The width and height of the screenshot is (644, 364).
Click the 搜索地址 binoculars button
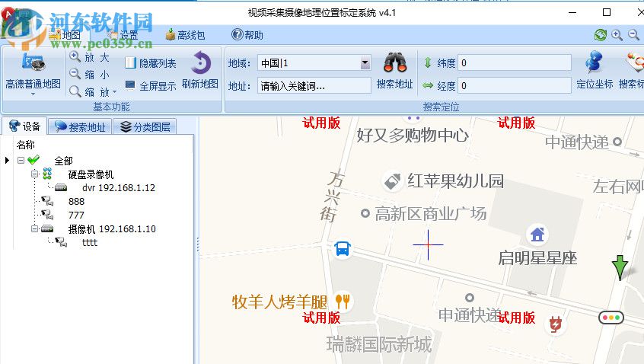394,71
